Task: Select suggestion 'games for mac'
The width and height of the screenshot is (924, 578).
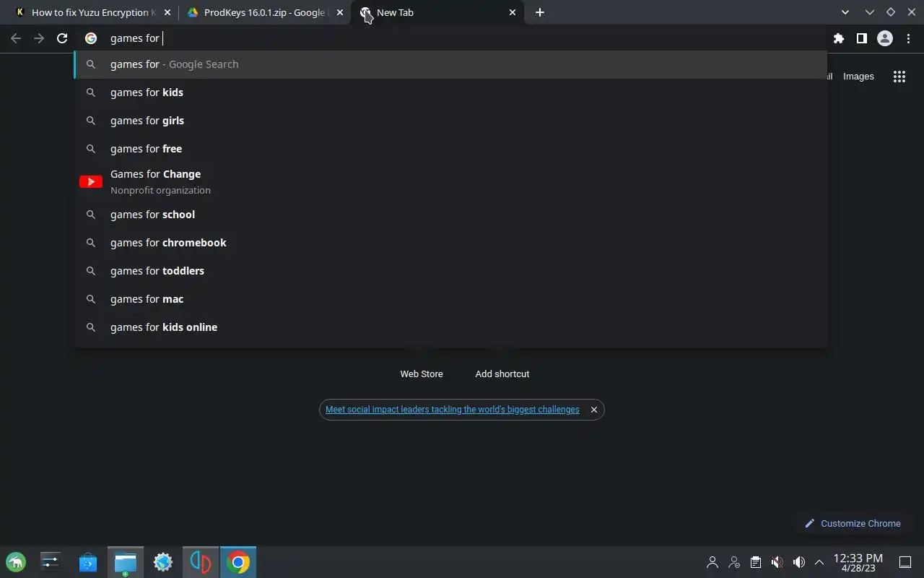Action: [450, 299]
